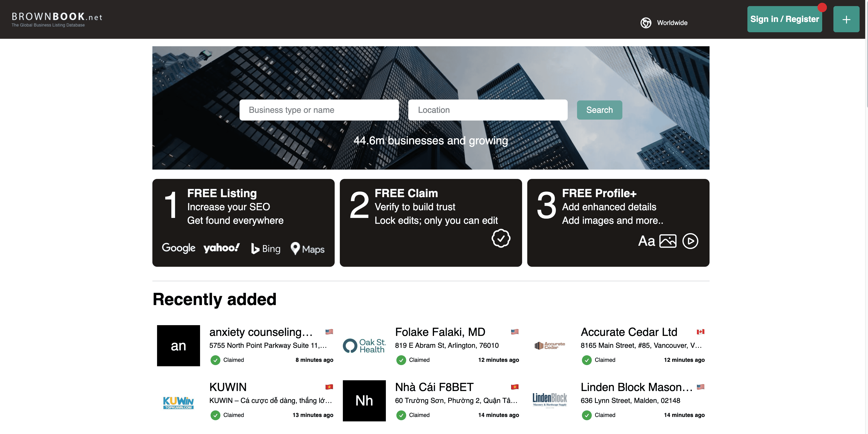Click the Oak St. Health logo thumbnail
This screenshot has height=434, width=868.
coord(364,345)
